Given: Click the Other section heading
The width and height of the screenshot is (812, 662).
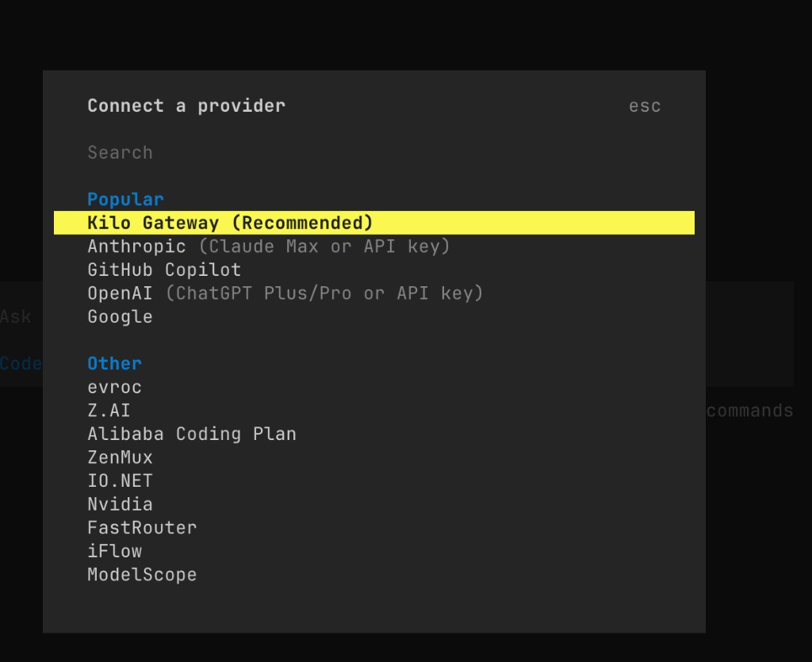Looking at the screenshot, I should click(114, 363).
